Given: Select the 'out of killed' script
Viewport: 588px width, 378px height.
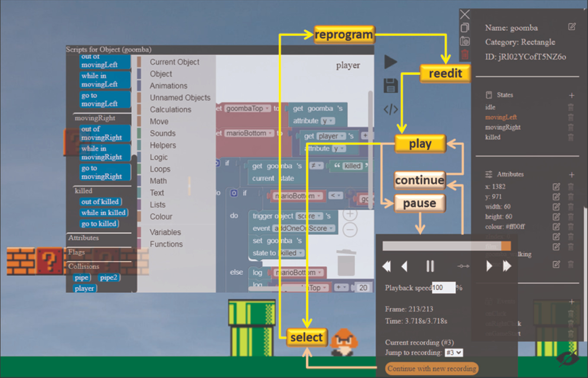Looking at the screenshot, I should click(x=100, y=202).
